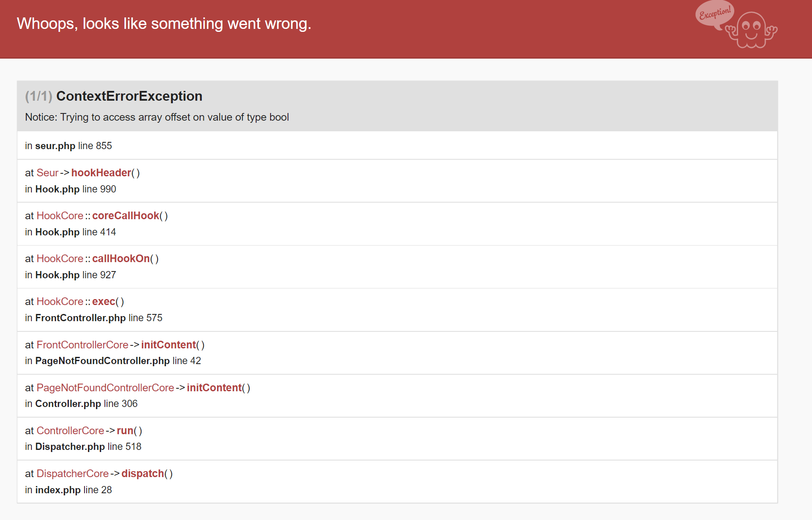Click the coreCallHook method link
The image size is (812, 520).
(x=126, y=216)
